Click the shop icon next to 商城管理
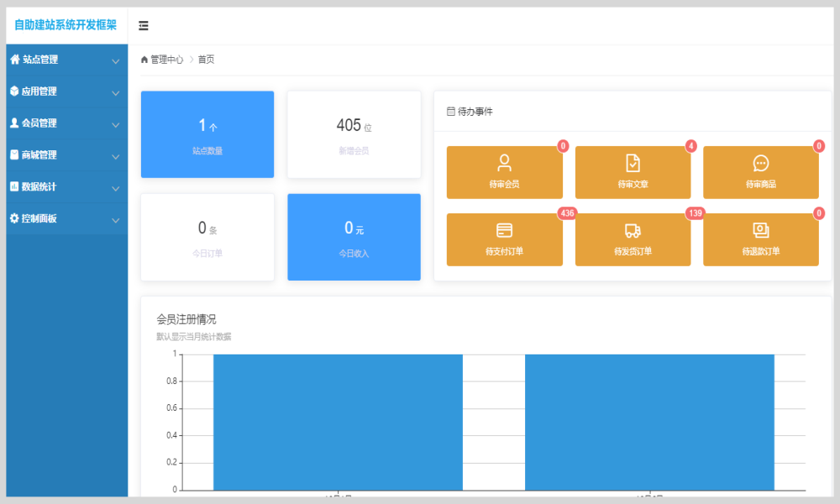 click(14, 155)
